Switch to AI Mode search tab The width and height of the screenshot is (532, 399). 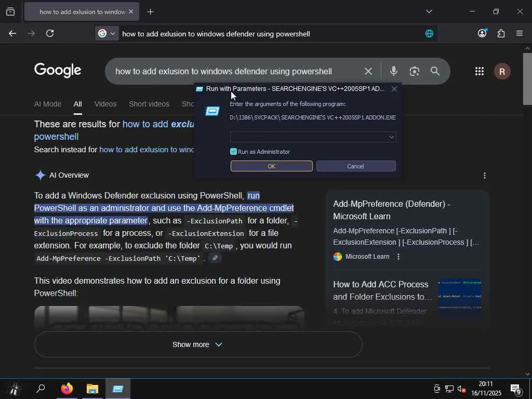47,104
